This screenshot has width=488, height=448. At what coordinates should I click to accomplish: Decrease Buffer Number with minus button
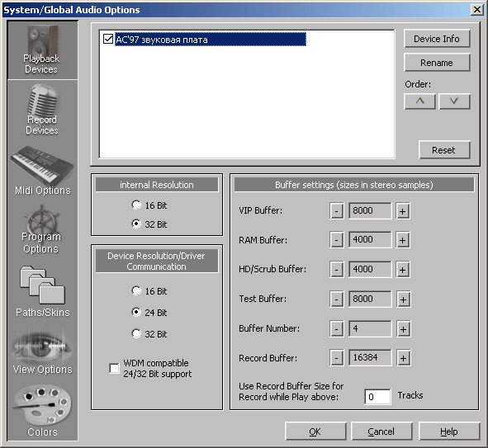[336, 329]
